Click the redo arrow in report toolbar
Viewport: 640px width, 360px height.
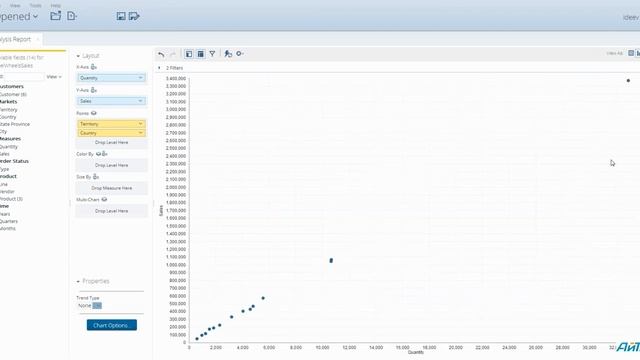(173, 54)
